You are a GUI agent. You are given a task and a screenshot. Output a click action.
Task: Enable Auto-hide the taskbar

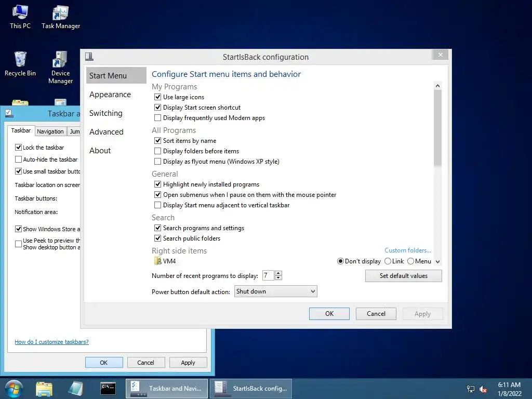[x=18, y=159]
